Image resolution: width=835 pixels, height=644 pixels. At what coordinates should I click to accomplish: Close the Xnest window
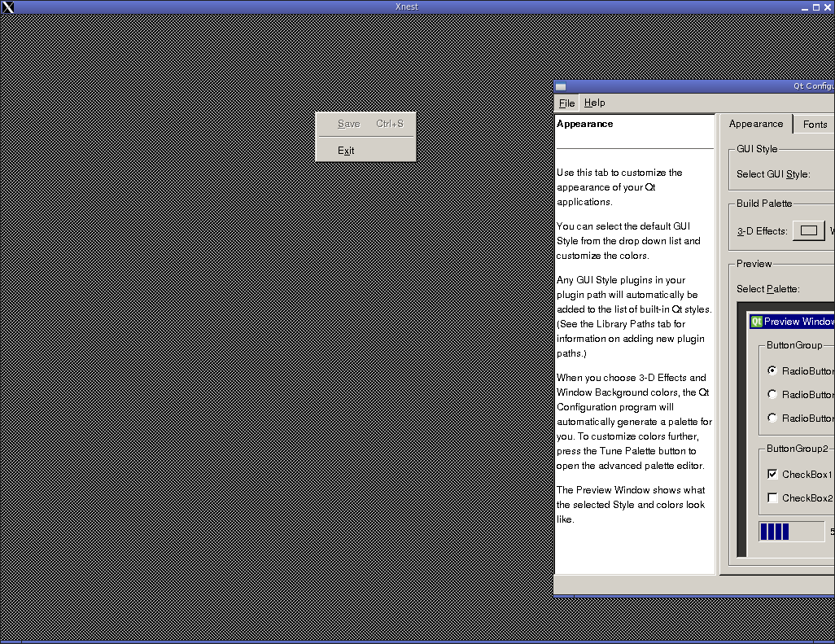click(x=828, y=7)
